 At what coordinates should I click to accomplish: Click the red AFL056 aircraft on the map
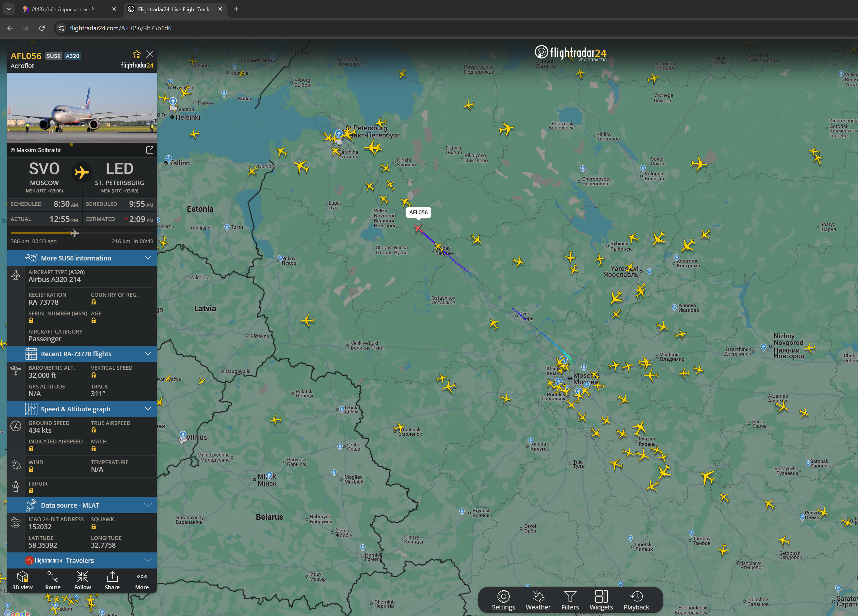tap(418, 228)
